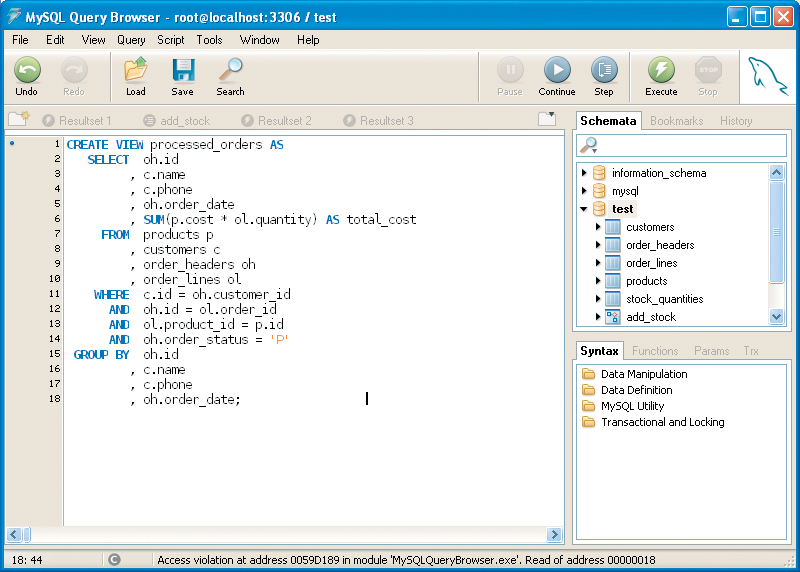Screen dimensions: 800x572
Task: Open the tab list dropdown icon above the editor
Action: click(547, 118)
